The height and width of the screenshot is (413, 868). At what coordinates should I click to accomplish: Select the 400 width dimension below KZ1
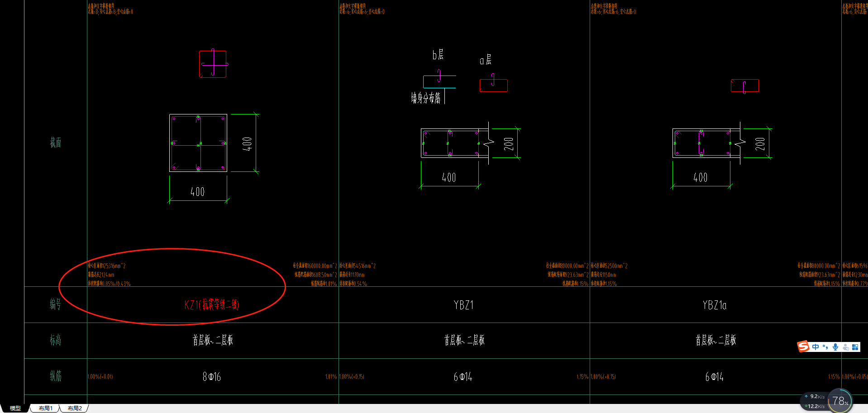[198, 192]
